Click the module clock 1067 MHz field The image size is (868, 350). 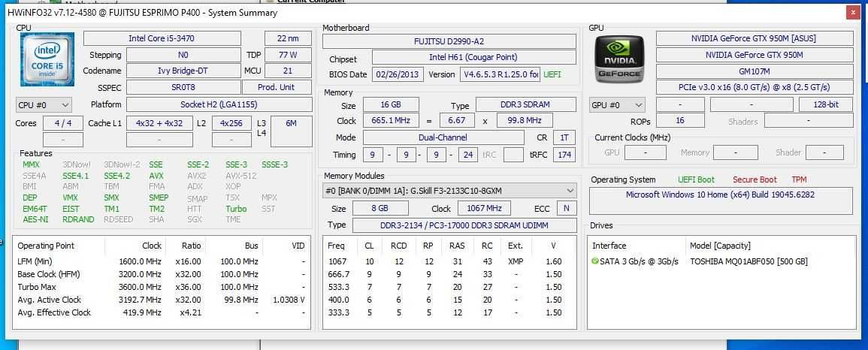484,209
